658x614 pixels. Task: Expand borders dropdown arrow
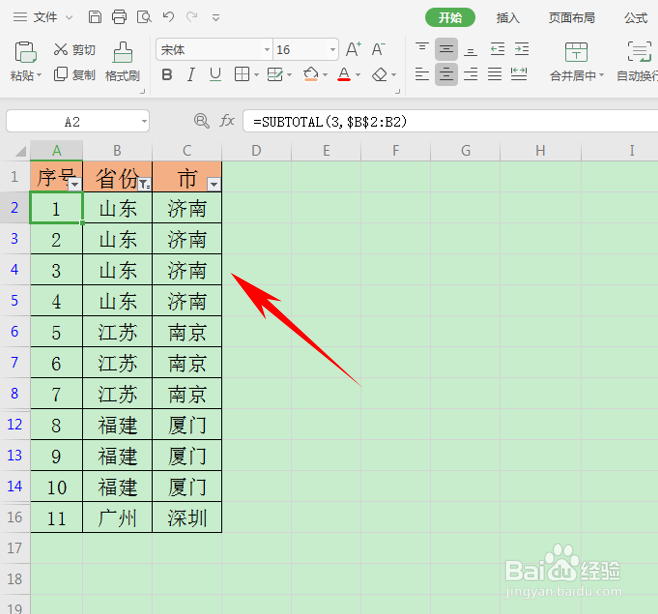coord(256,75)
